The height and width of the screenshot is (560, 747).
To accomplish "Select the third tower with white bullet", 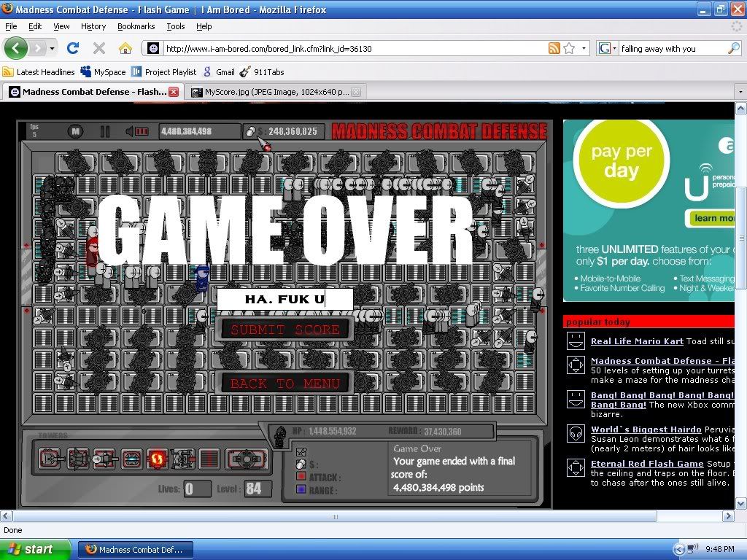I will pyautogui.click(x=104, y=459).
